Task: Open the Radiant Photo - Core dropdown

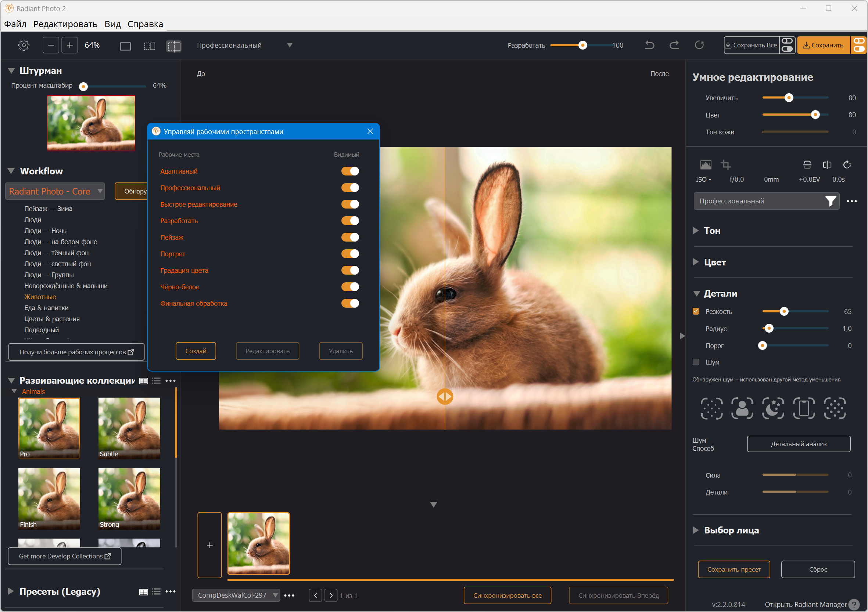Action: 55,191
